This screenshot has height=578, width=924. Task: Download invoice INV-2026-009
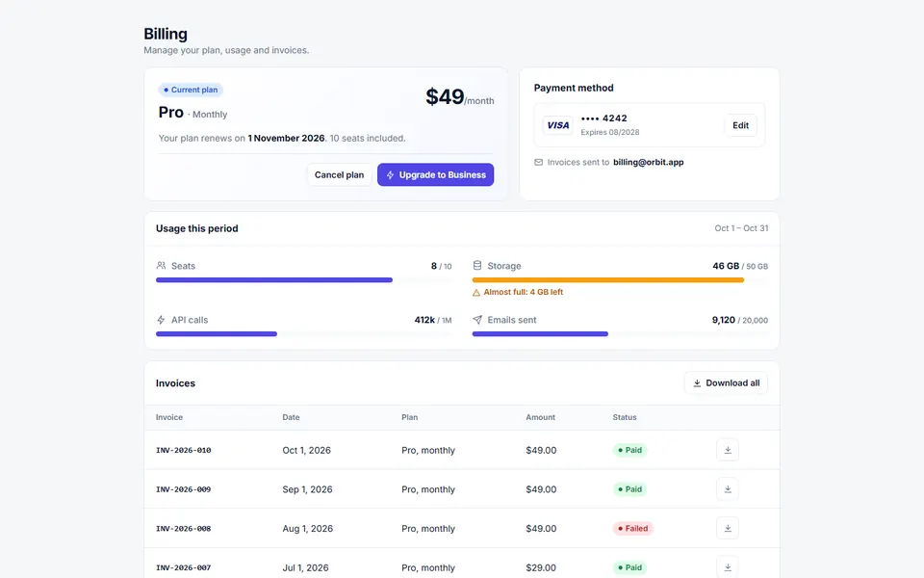click(x=728, y=489)
